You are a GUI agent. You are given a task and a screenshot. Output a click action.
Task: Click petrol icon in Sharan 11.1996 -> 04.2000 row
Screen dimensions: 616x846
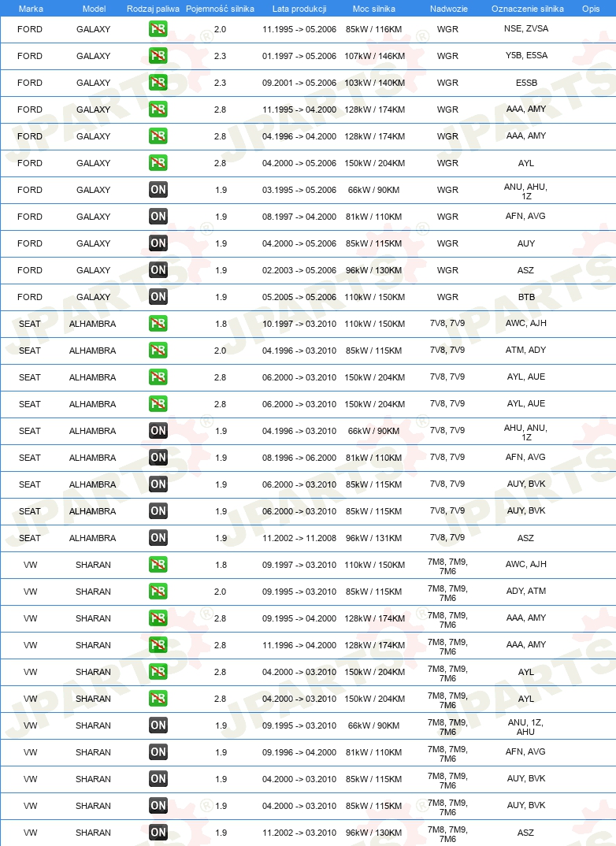(x=158, y=645)
